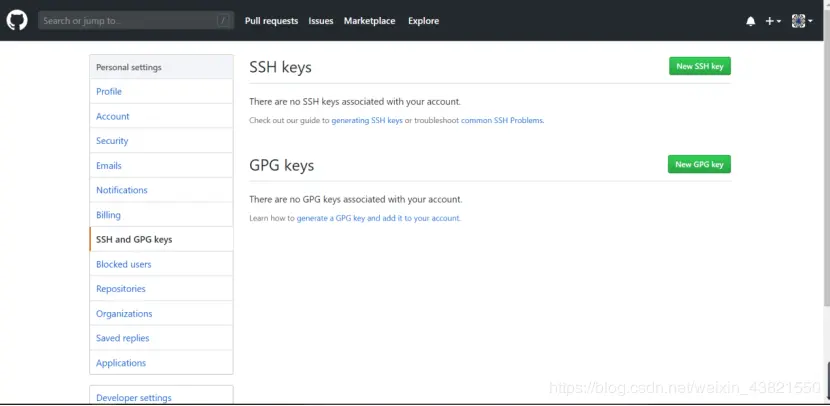830x406 pixels.
Task: Expand the plus create-new dropdown
Action: pos(773,21)
